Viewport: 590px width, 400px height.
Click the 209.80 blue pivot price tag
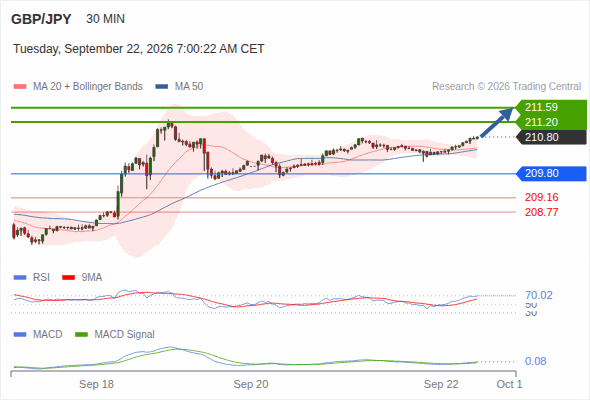coord(551,173)
